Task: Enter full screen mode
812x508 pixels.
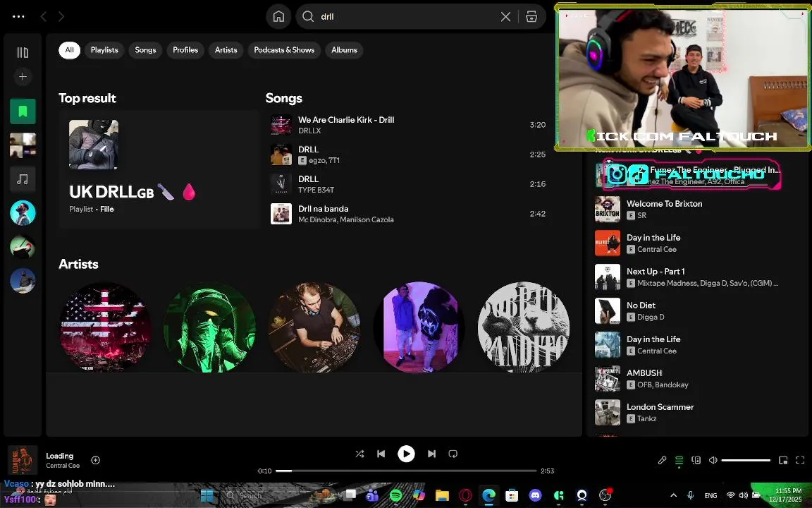Action: [800, 460]
